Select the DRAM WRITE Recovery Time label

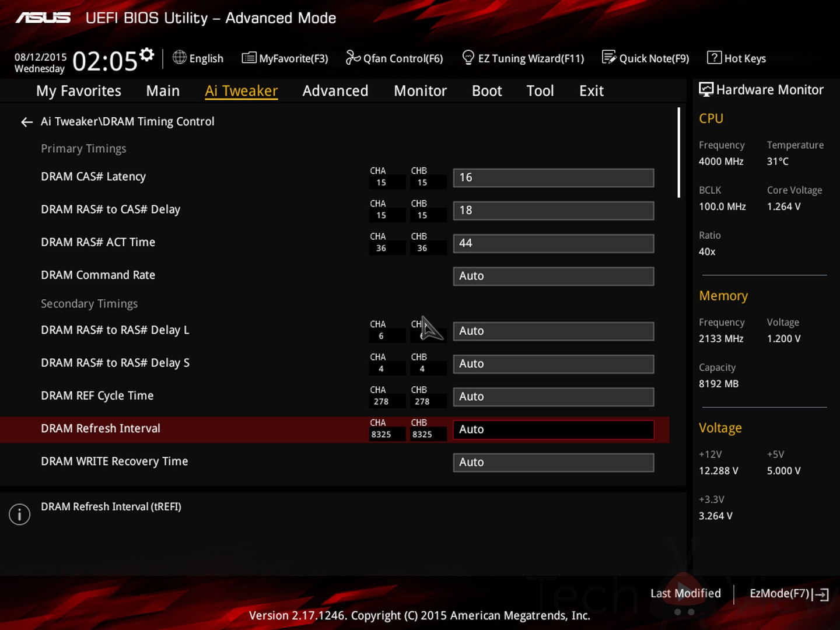(114, 461)
